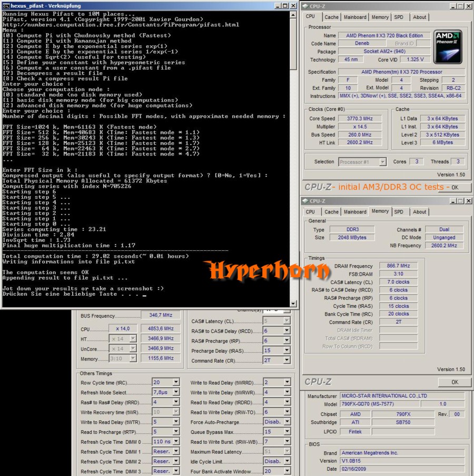Switch to the Memory tab in the upper CPU-Z window

tap(380, 17)
